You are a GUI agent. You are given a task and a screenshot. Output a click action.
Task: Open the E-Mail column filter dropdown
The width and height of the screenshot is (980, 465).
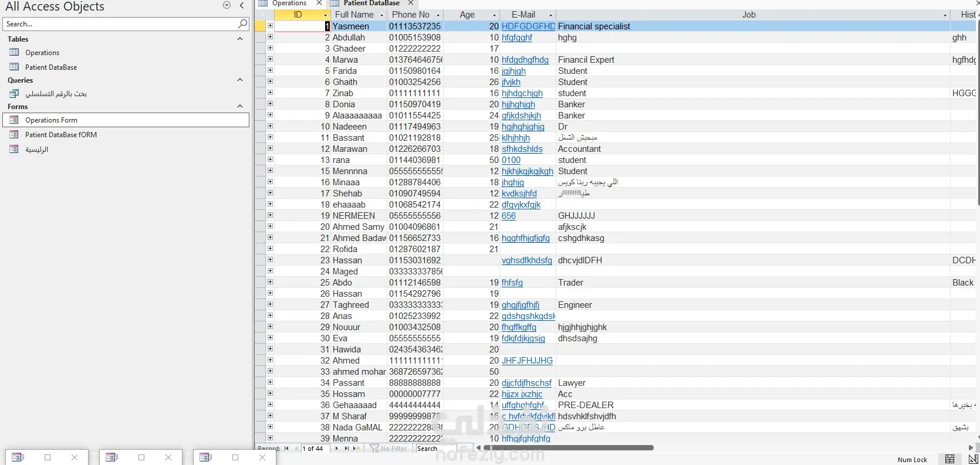[550, 15]
